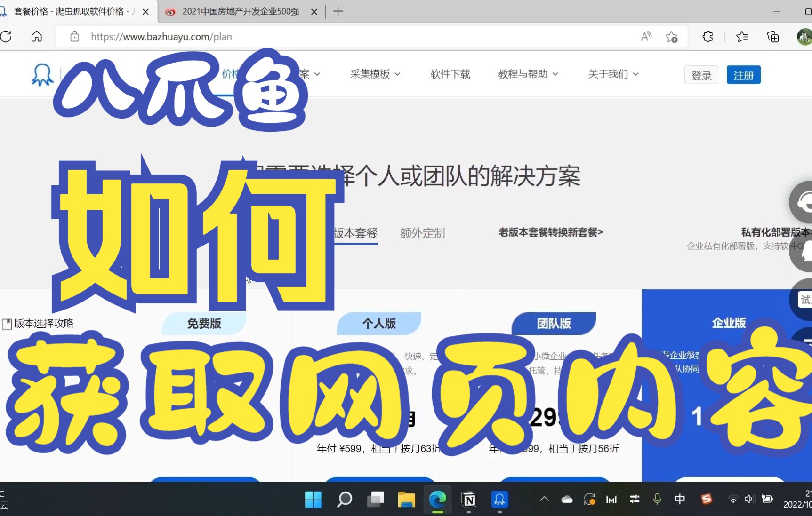Close the 2021中国房地产 tab
812x516 pixels.
(x=314, y=12)
